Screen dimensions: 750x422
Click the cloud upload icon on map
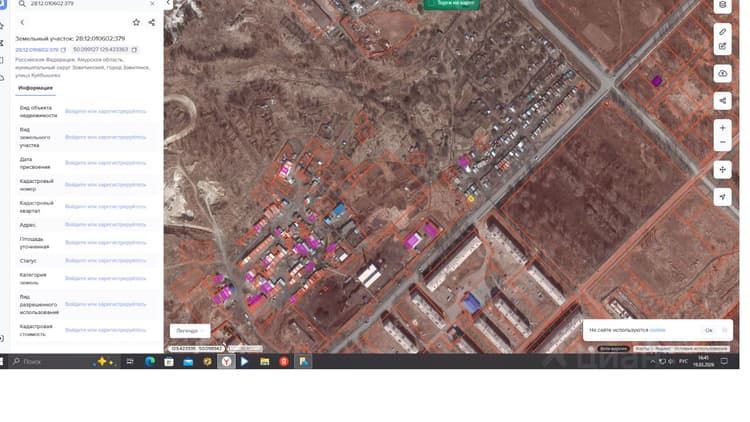(x=722, y=73)
